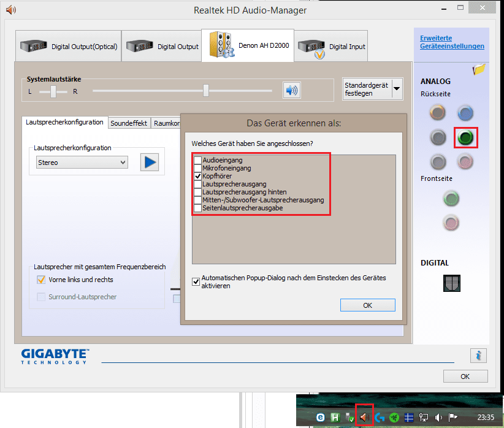Mute system volume with the speaker button
This screenshot has height=428, width=504.
coord(291,90)
